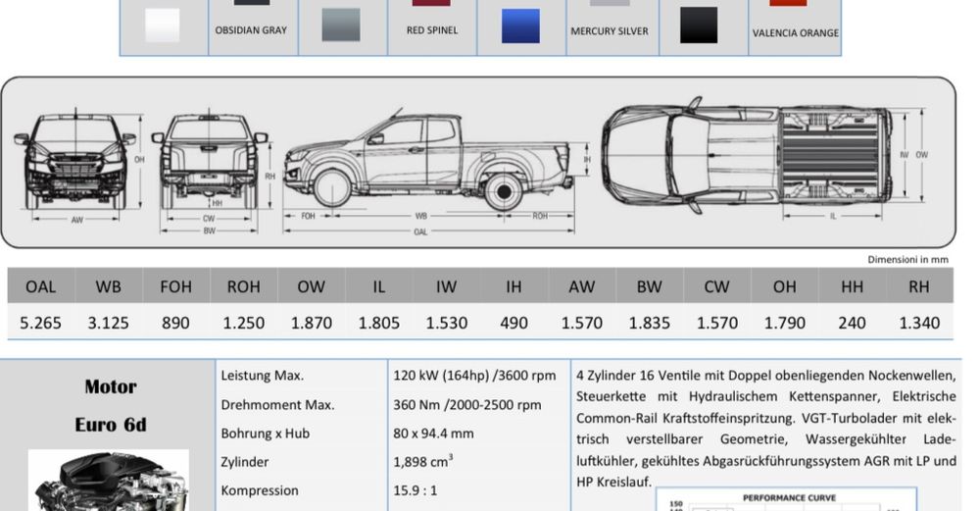The image size is (980, 511).
Task: Click the OAL column header
Action: pos(41,287)
